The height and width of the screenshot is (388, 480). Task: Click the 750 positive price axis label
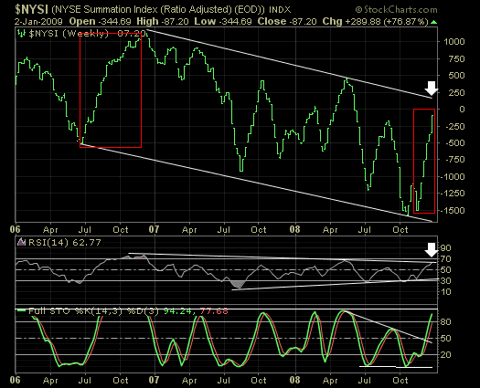click(457, 59)
